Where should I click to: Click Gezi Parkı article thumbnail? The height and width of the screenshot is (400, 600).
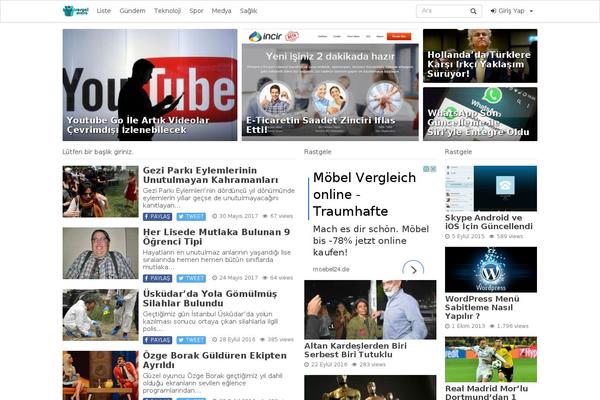100,191
